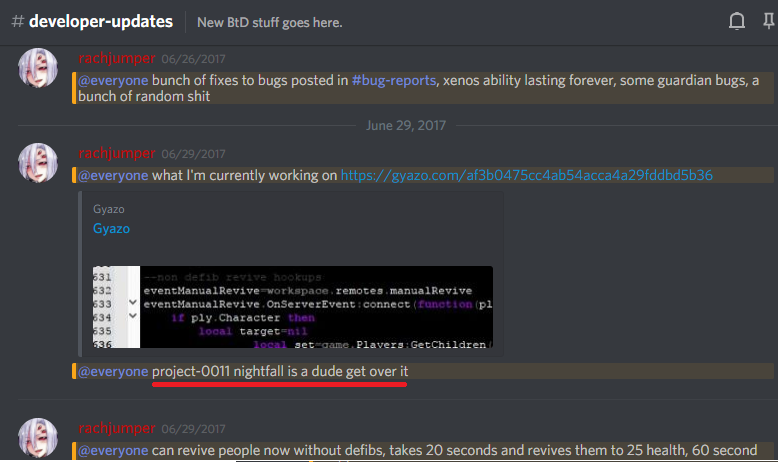778x462 pixels.
Task: Click rachjumper username above gyazo link message
Action: click(x=118, y=153)
